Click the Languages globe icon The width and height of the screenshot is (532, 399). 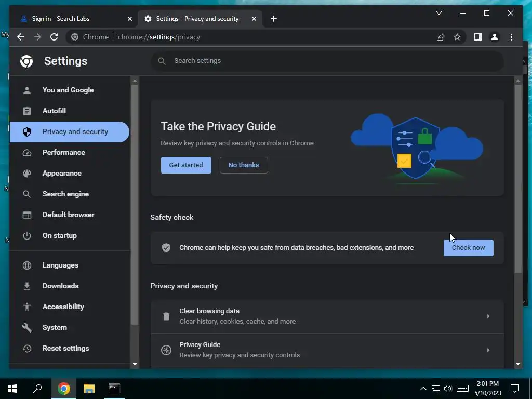tap(27, 265)
